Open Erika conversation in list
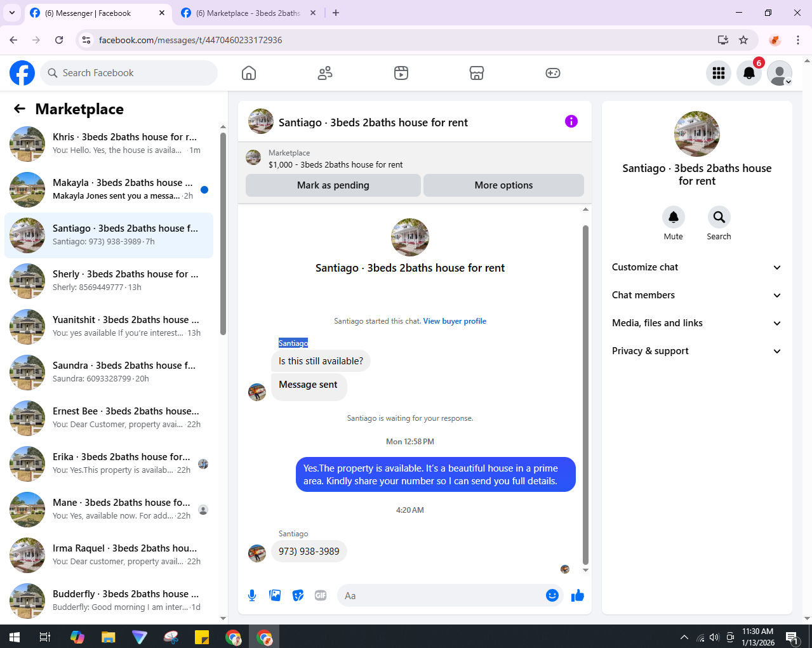This screenshot has width=812, height=648. 109,464
